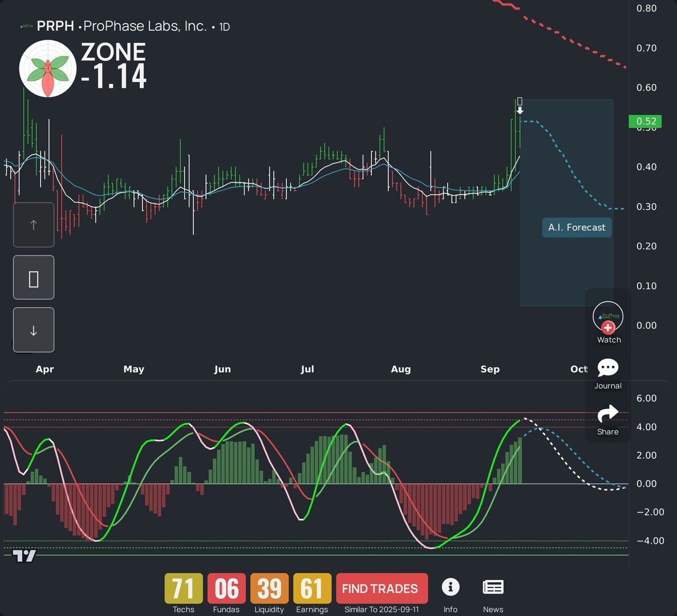The height and width of the screenshot is (616, 677).
Task: Click the green 0.52 price label
Action: tap(645, 121)
